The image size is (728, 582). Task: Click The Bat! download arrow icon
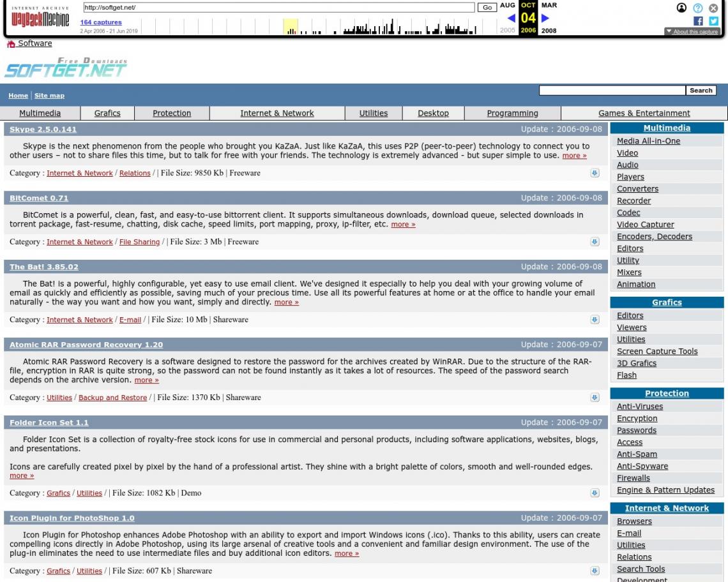click(595, 320)
